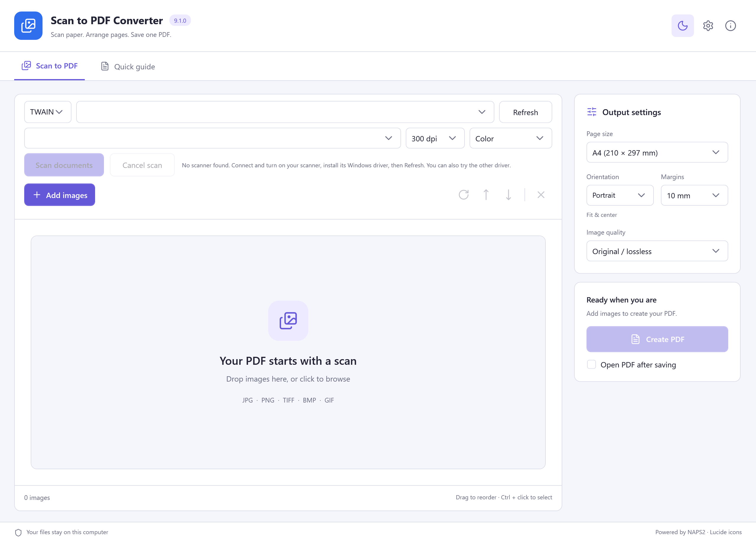Image resolution: width=756 pixels, height=543 pixels.
Task: Enable Open PDF after saving checkbox
Action: tap(591, 364)
